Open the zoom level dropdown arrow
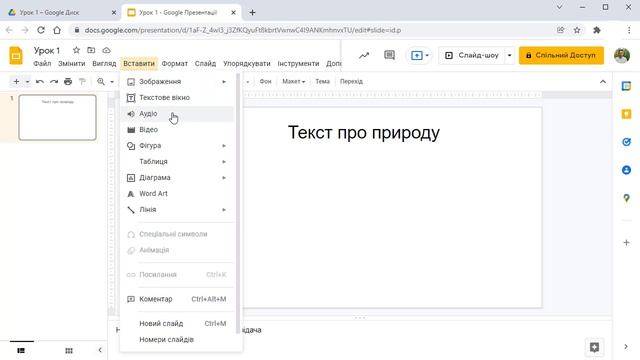Viewport: 640px width, 360px height. [112, 82]
